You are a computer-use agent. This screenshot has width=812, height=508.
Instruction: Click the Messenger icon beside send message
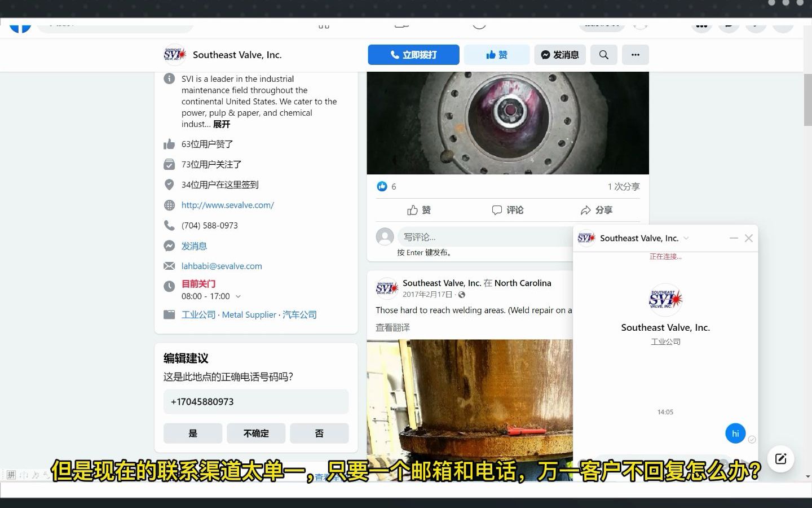pyautogui.click(x=169, y=246)
